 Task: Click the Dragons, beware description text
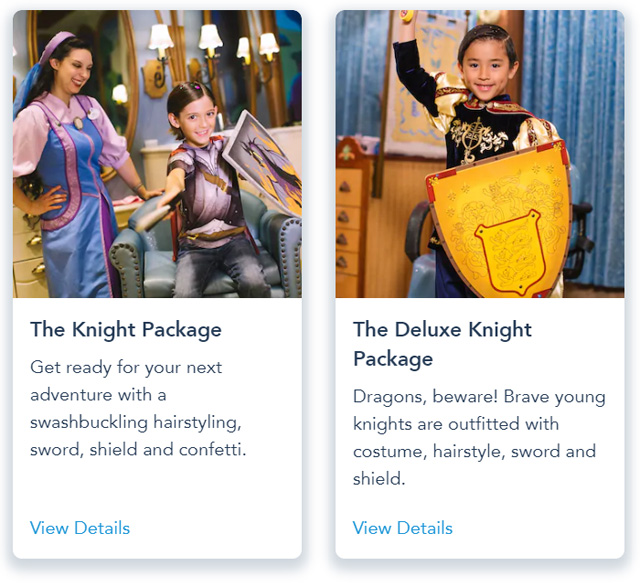click(479, 438)
